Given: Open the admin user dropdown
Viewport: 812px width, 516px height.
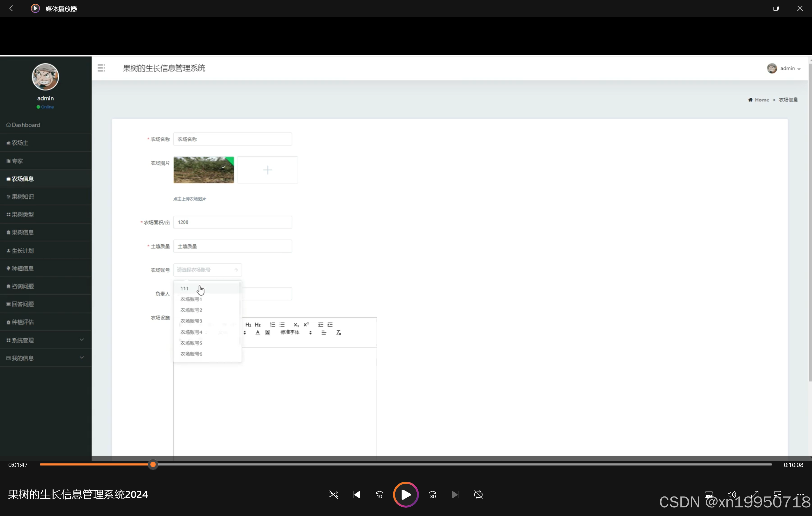Looking at the screenshot, I should [x=783, y=68].
